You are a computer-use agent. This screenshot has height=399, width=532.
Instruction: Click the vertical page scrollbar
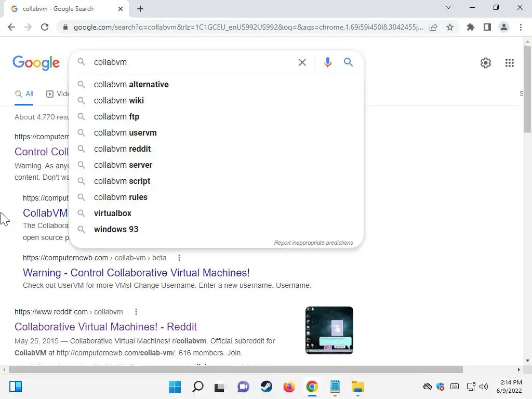pos(527,89)
